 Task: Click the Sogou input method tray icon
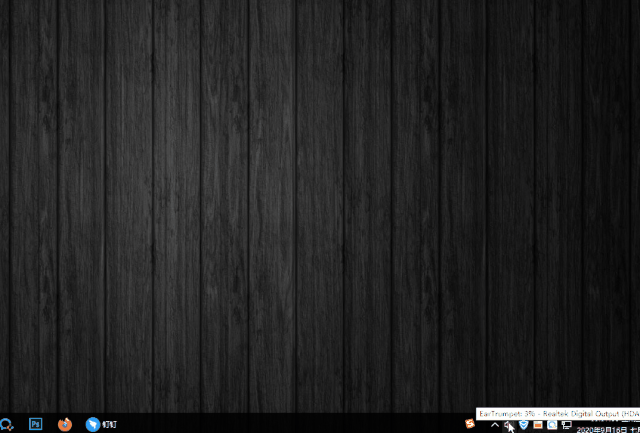coord(470,424)
